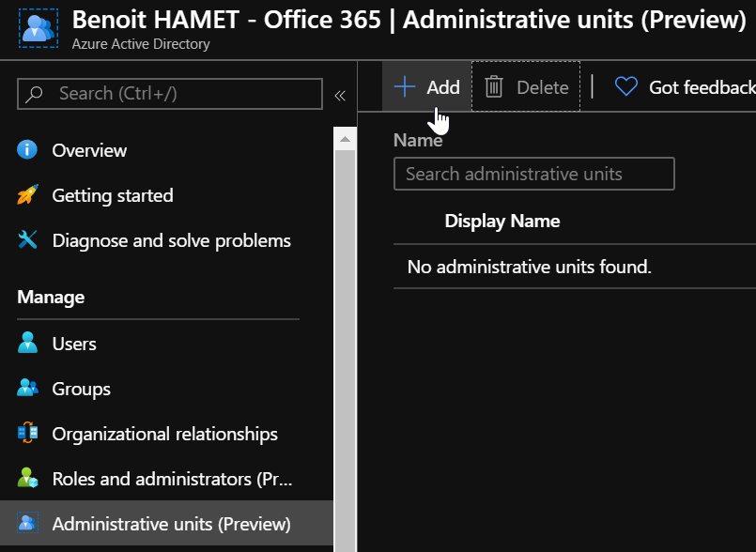Screen dimensions: 756x552
Task: Click the Groups people icon
Action: coord(27,389)
